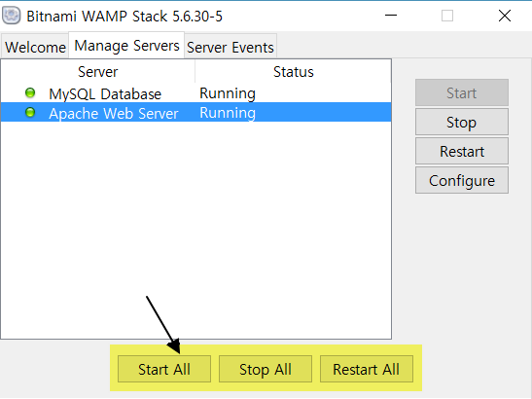The height and width of the screenshot is (399, 532).
Task: Select the Apache Web Server row
Action: 196,112
